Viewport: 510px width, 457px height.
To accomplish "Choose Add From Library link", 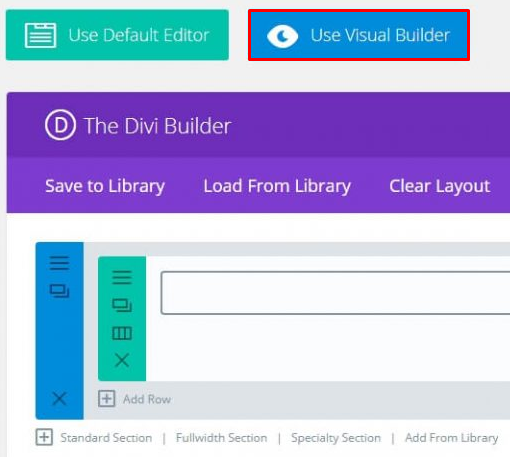I will [x=452, y=438].
